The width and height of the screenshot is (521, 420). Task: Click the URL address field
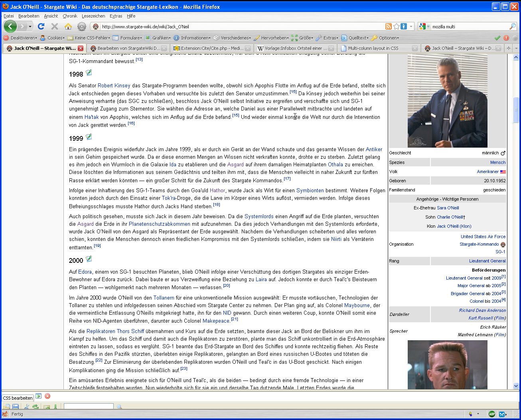[239, 27]
